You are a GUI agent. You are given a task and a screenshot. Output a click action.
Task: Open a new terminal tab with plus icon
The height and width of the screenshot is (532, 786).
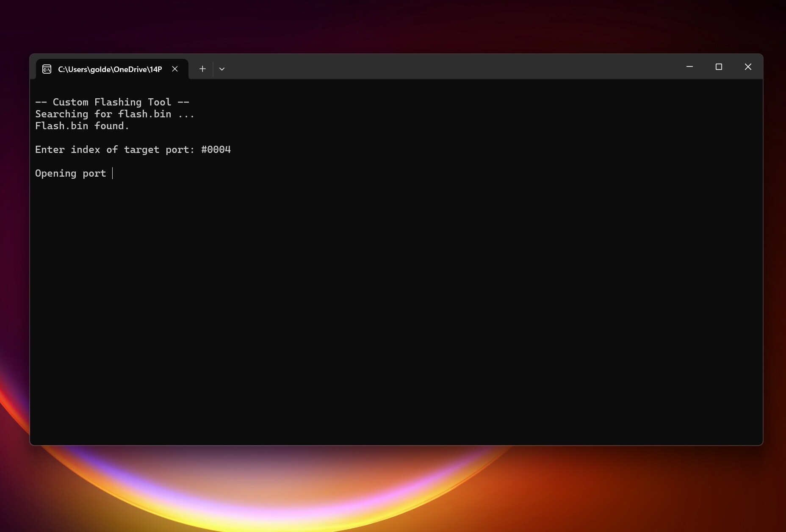tap(202, 69)
